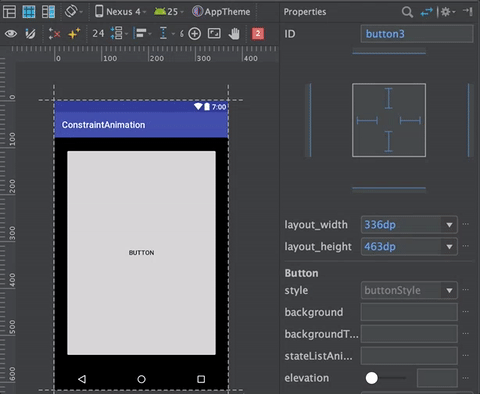Open style resource picker ellipsis

click(466, 290)
